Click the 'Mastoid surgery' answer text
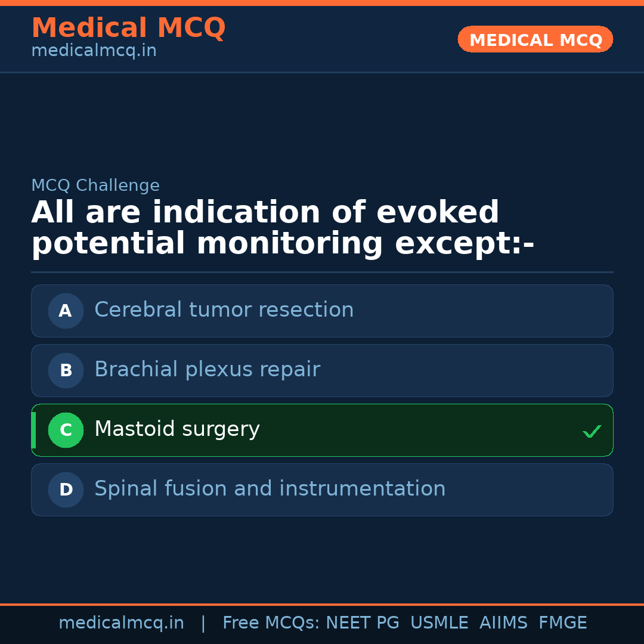Screen dimensions: 644x644 click(x=177, y=429)
